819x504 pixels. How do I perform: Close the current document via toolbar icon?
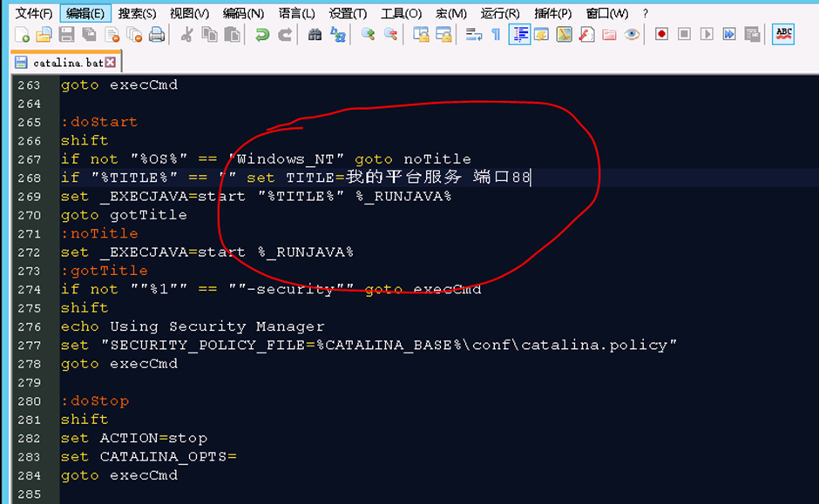point(112,35)
